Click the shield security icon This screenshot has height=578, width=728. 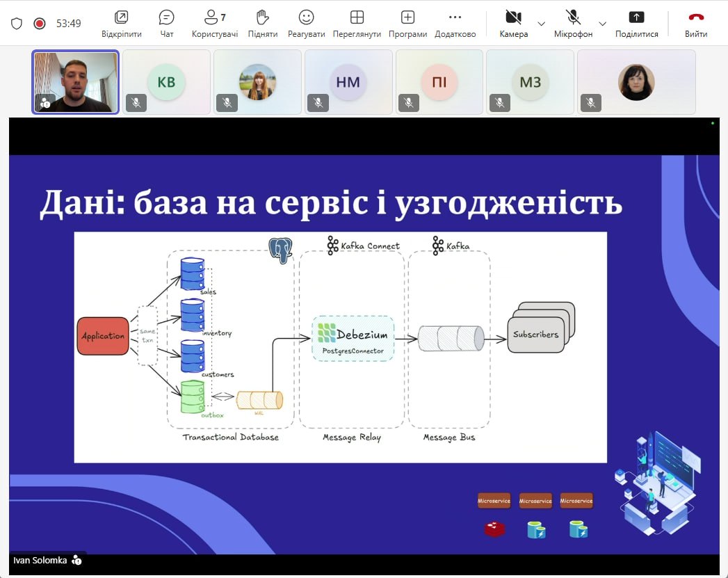click(x=17, y=23)
